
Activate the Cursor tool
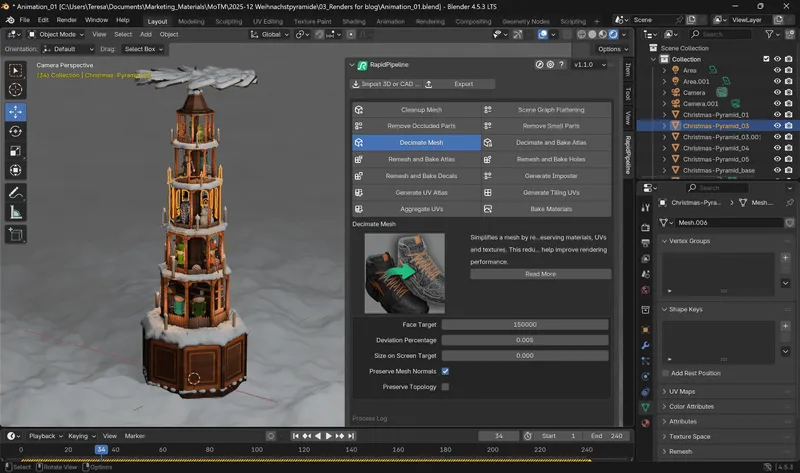coord(16,90)
